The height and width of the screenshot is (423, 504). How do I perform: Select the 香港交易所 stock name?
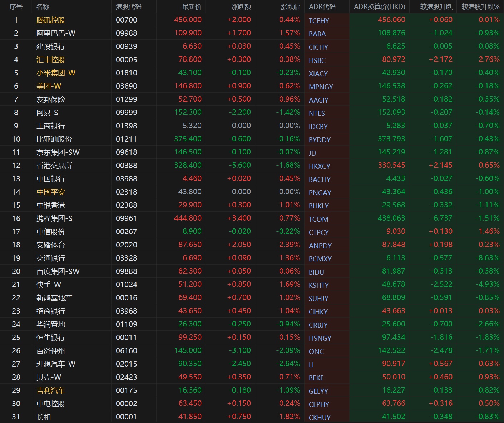54,166
